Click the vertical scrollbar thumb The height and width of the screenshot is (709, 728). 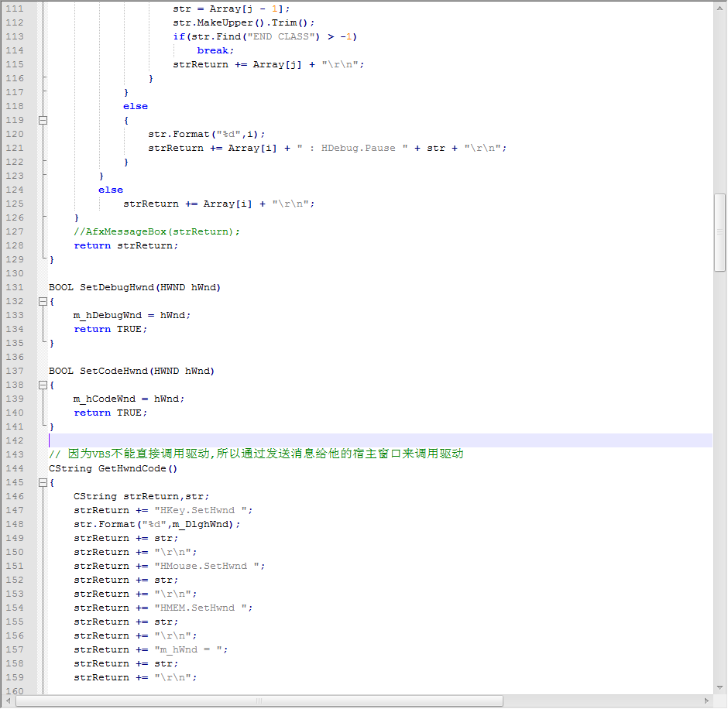[x=719, y=232]
